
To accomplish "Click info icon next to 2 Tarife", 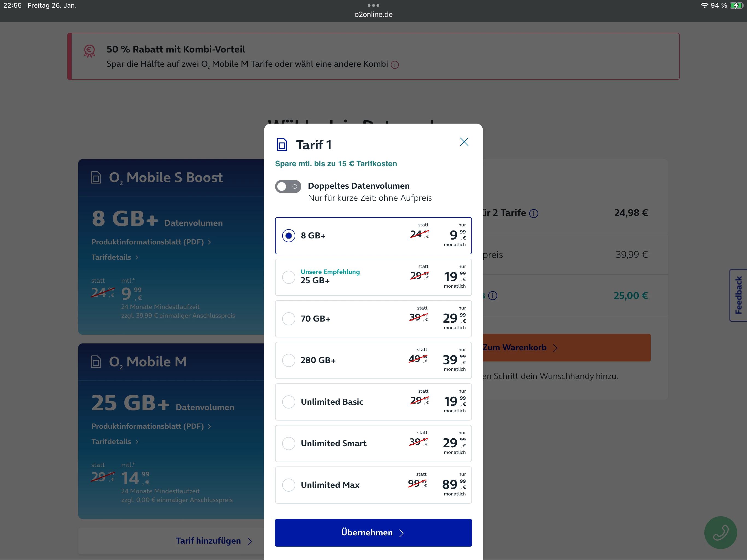I will [533, 214].
